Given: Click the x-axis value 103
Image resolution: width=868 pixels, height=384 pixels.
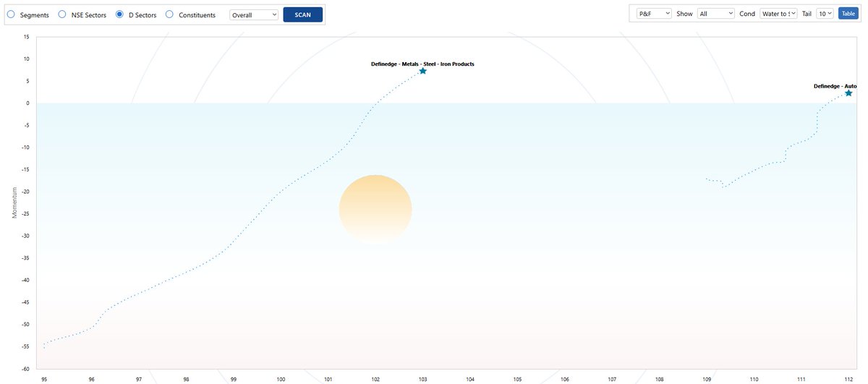Looking at the screenshot, I should (x=422, y=379).
